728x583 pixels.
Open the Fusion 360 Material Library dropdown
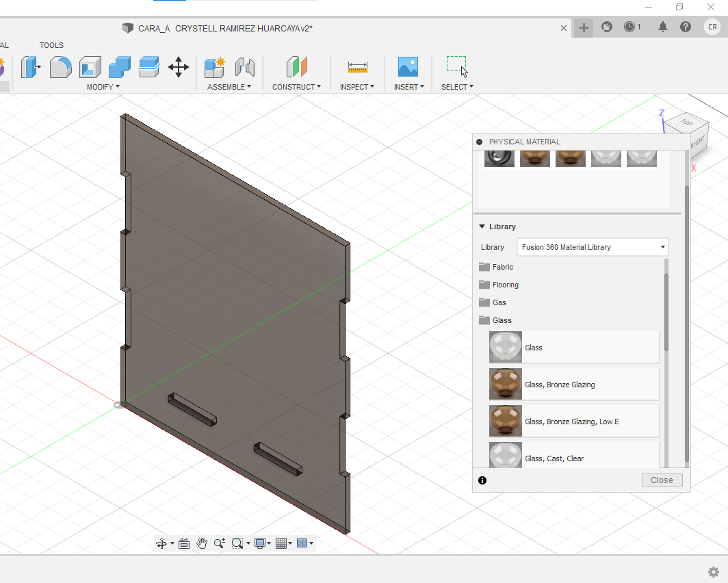tap(593, 247)
